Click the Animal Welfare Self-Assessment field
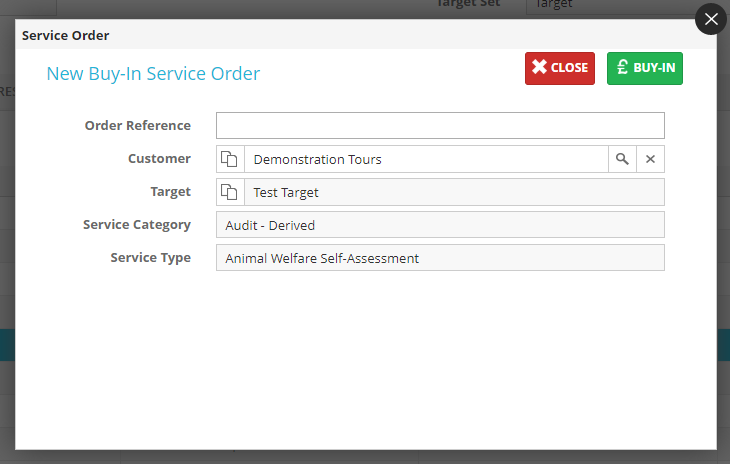The image size is (730, 464). tap(440, 258)
